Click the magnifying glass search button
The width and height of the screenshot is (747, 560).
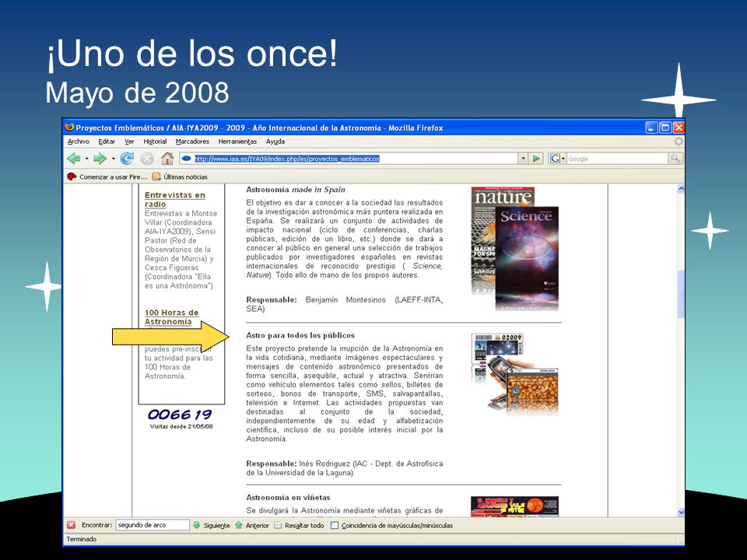tap(675, 158)
